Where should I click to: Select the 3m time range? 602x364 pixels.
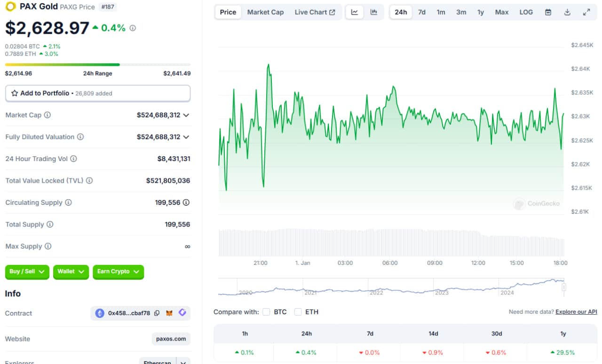coord(461,12)
